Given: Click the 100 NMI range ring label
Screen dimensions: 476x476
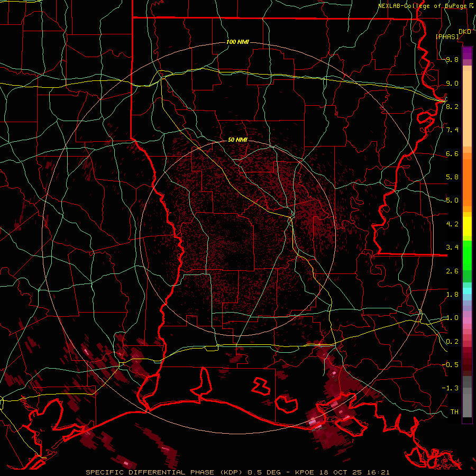Looking at the screenshot, I should click(x=237, y=42).
